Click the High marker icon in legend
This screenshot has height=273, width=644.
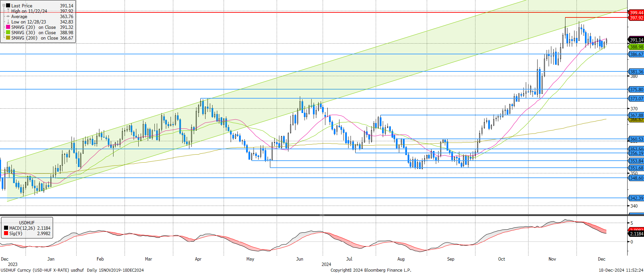tap(8, 11)
